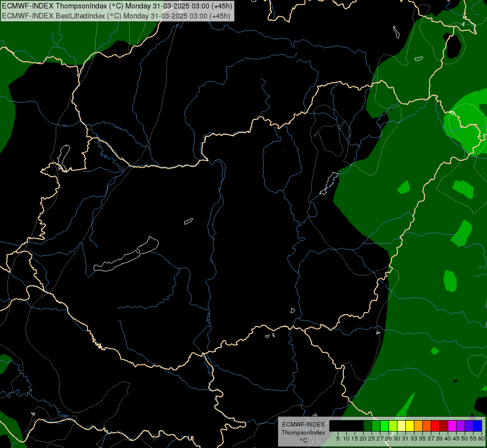
Task: Click the ThompsonIndex title line at top
Action: 117,6
